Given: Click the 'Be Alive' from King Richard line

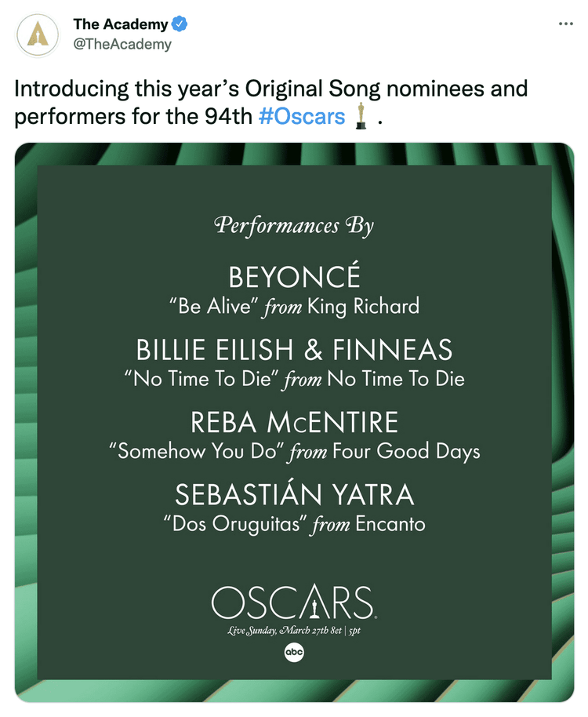Looking at the screenshot, I should (x=294, y=306).
